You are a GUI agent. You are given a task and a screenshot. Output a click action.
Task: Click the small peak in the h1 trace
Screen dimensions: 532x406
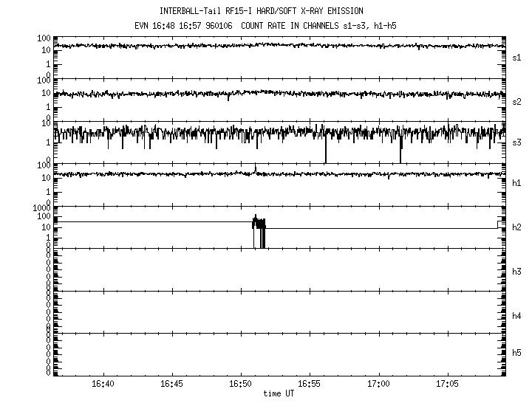pos(255,169)
